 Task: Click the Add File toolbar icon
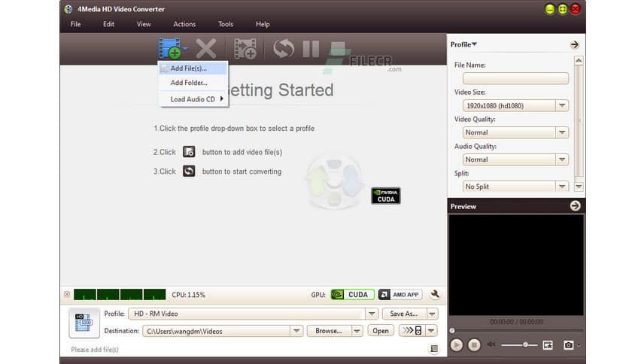pyautogui.click(x=169, y=48)
